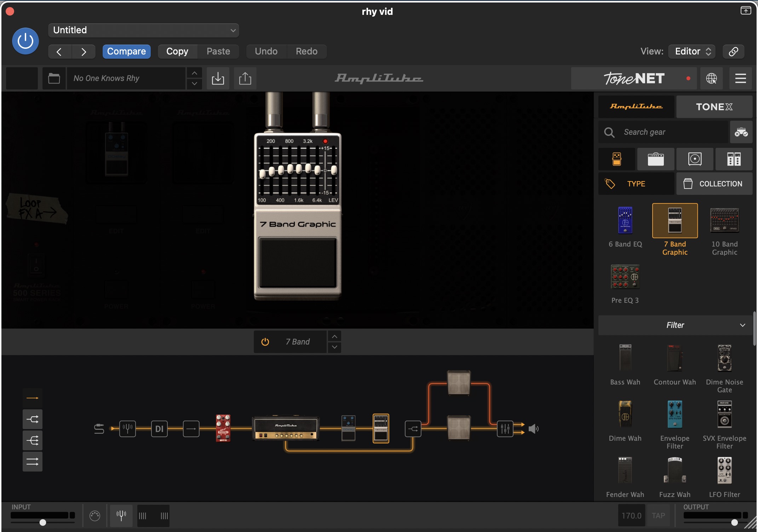Toggle 7 Band pedal power on/off
This screenshot has height=532, width=758.
tap(265, 342)
